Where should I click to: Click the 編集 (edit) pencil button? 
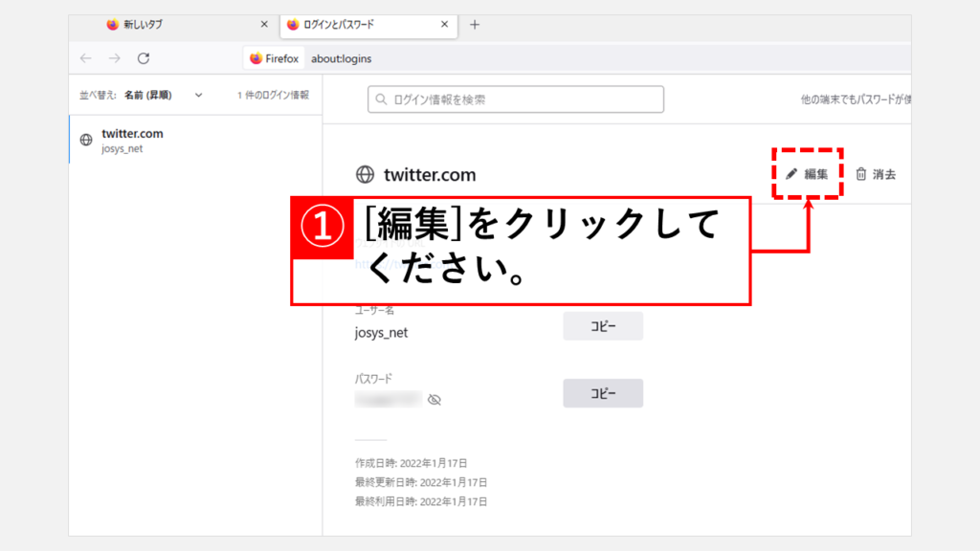[x=807, y=174]
